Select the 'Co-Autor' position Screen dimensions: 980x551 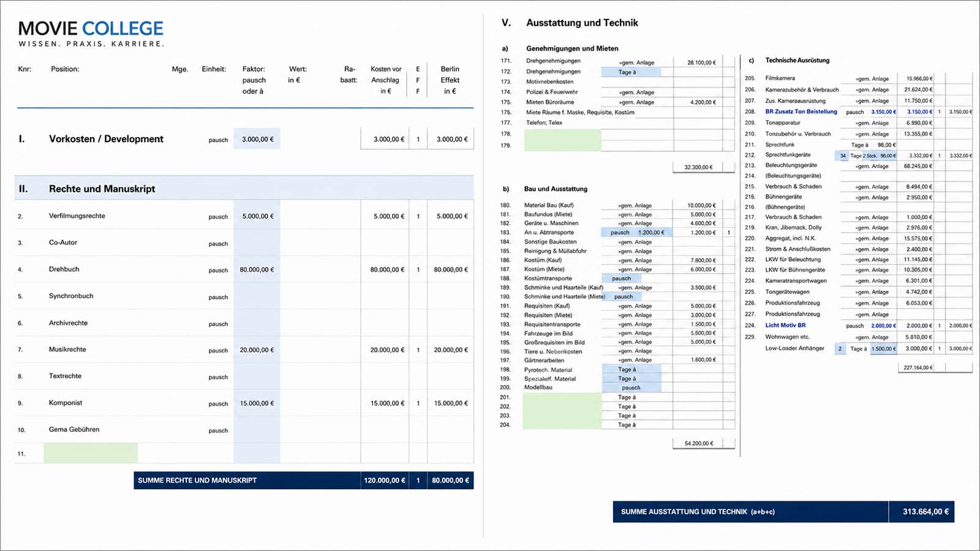[x=63, y=242]
